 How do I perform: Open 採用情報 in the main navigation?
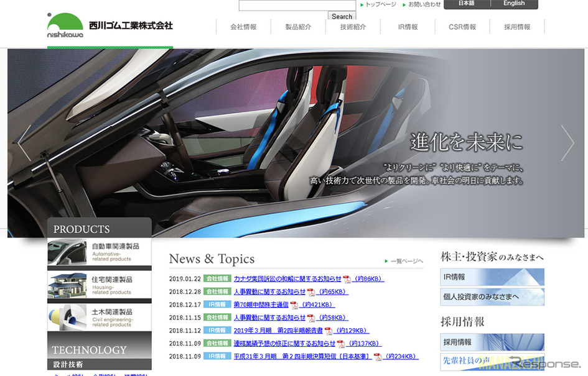[x=517, y=27]
